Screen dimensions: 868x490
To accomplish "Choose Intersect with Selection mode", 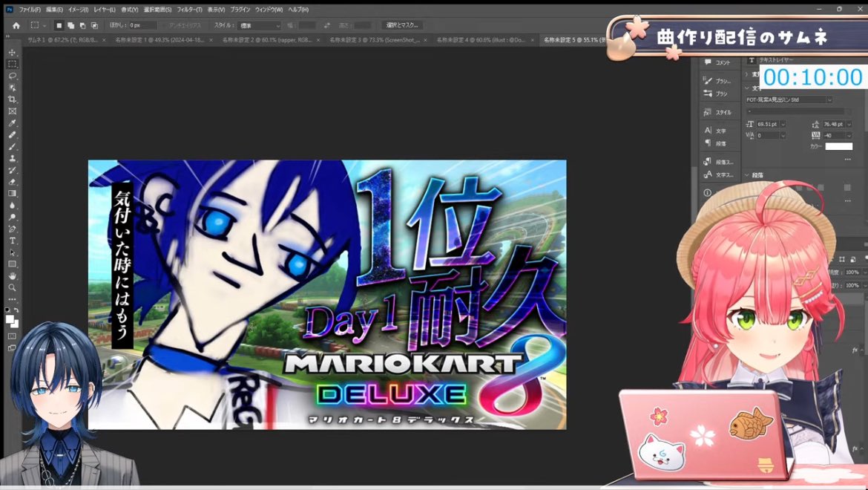I will coord(94,25).
